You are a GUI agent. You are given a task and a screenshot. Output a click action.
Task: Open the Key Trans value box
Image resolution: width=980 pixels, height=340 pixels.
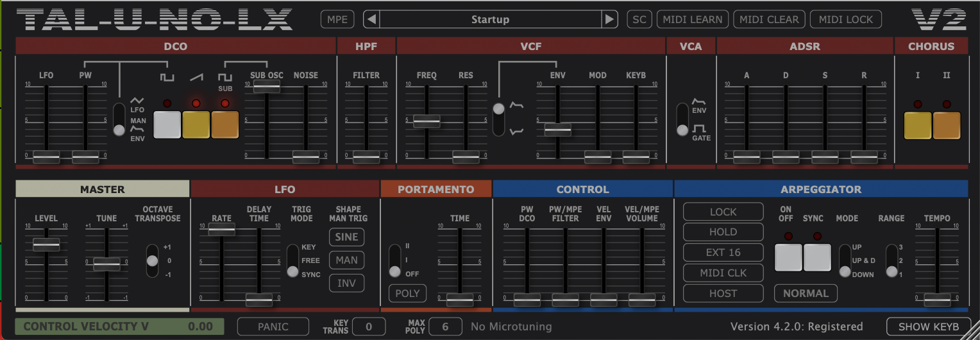point(369,327)
